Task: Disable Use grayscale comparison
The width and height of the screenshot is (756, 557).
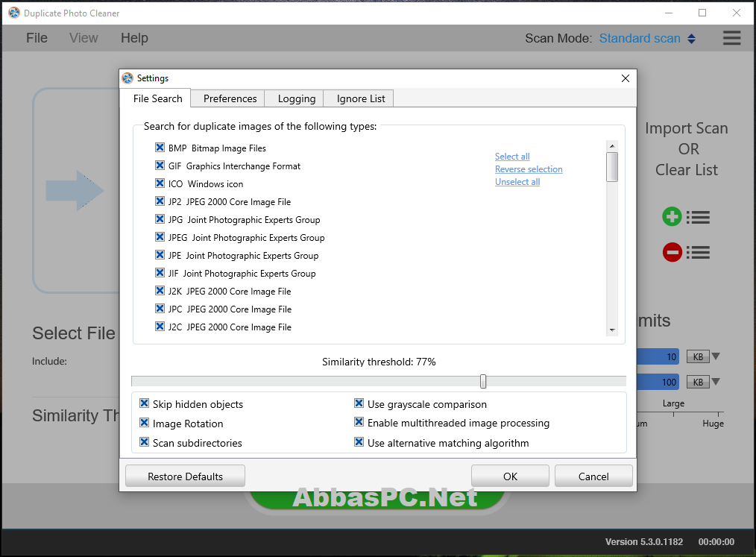Action: tap(359, 403)
